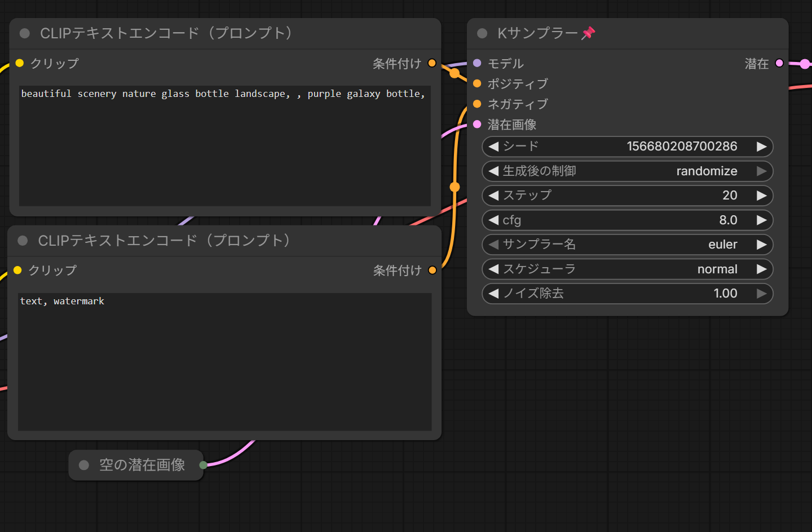Click the midpoint dot on the link into ネガティブ

coord(454,187)
